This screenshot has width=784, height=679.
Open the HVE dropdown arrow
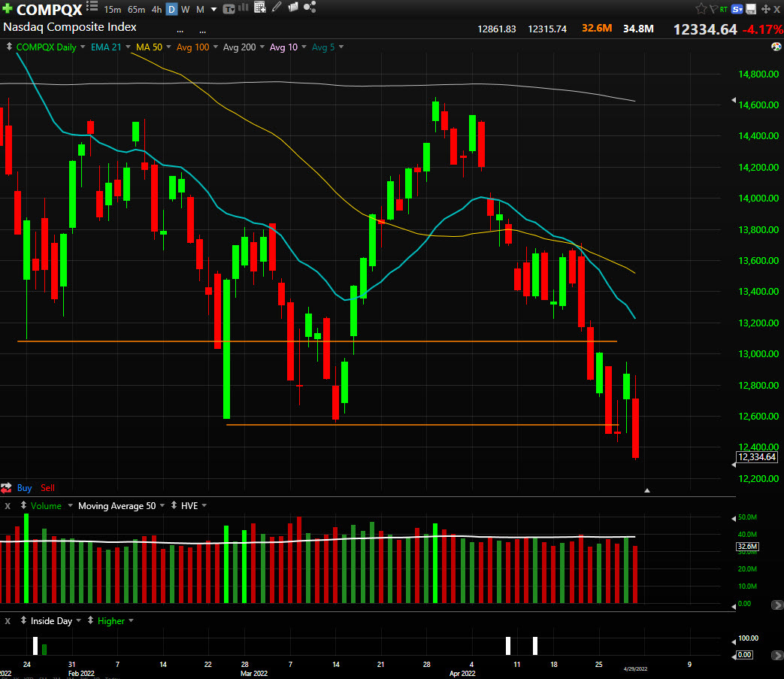204,506
